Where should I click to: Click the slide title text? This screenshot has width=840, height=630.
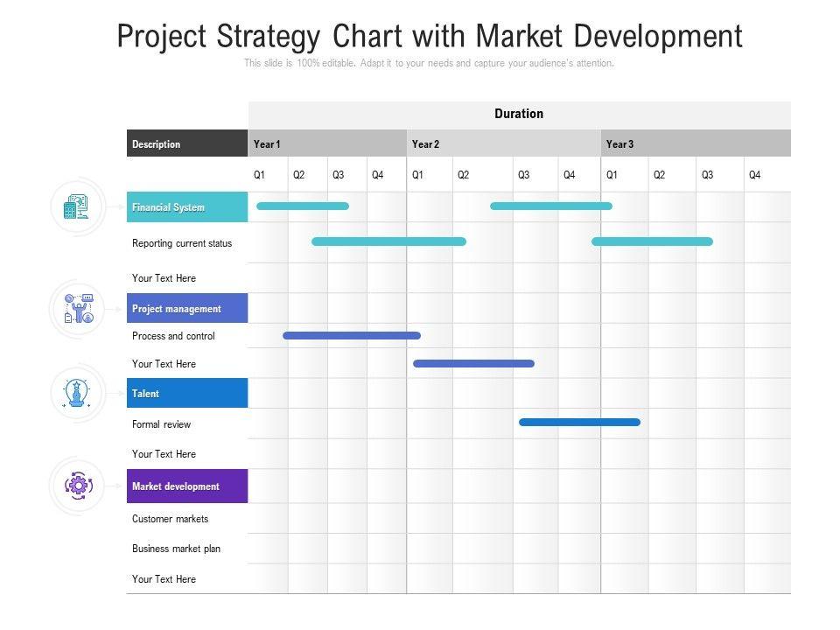point(430,37)
